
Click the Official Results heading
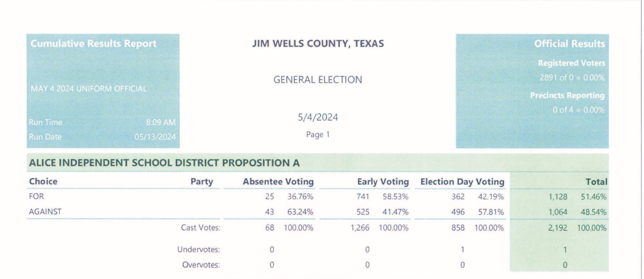tap(569, 44)
